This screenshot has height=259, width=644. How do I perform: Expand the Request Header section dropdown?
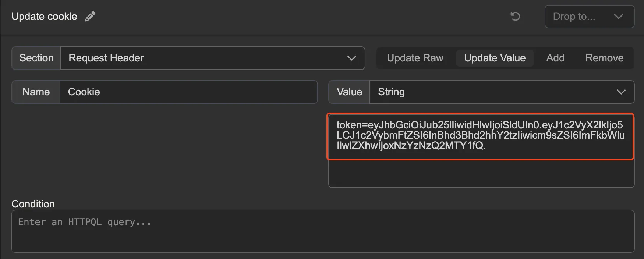click(212, 58)
